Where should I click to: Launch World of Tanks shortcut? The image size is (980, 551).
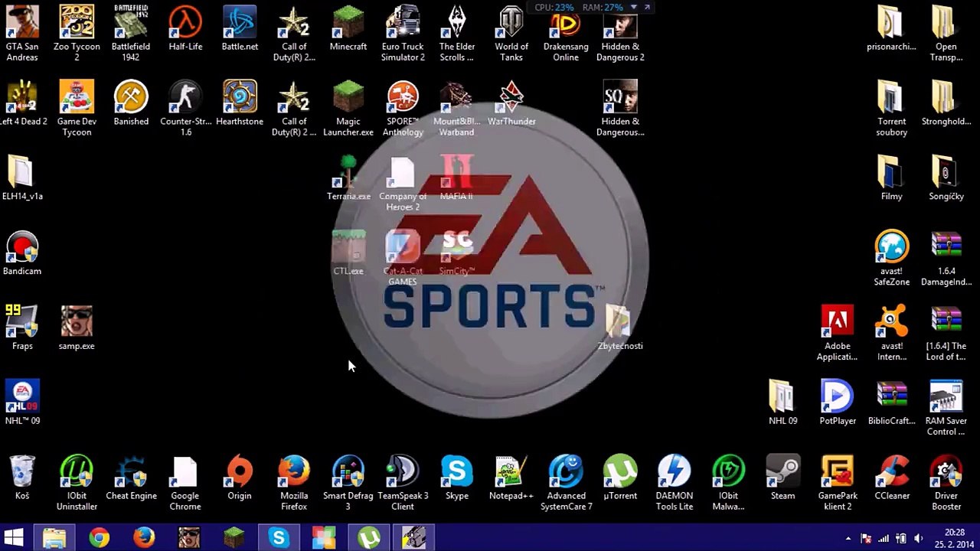pos(511,33)
